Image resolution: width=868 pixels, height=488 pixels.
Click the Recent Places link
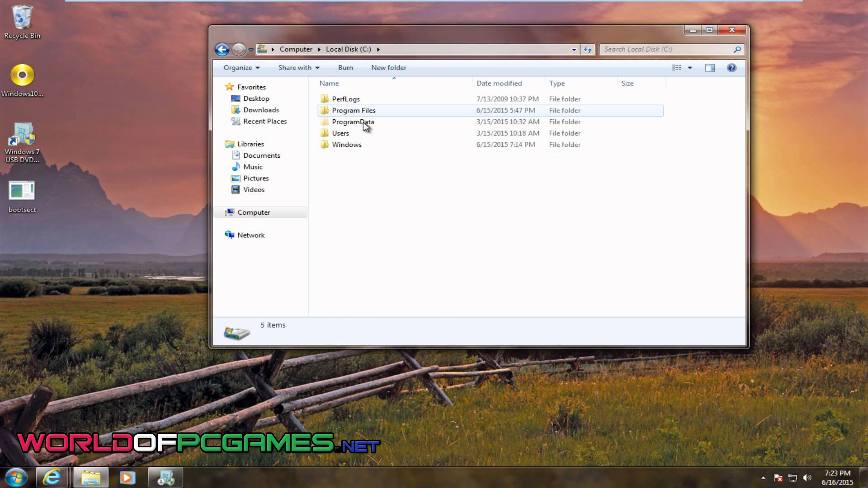click(264, 121)
